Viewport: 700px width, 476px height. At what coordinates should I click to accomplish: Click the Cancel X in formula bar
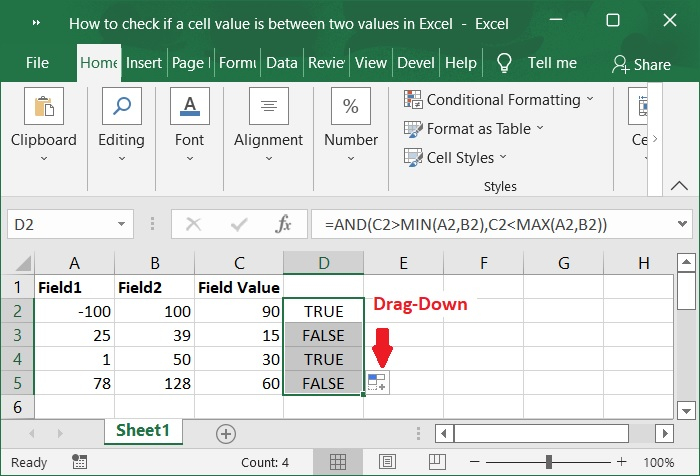193,224
